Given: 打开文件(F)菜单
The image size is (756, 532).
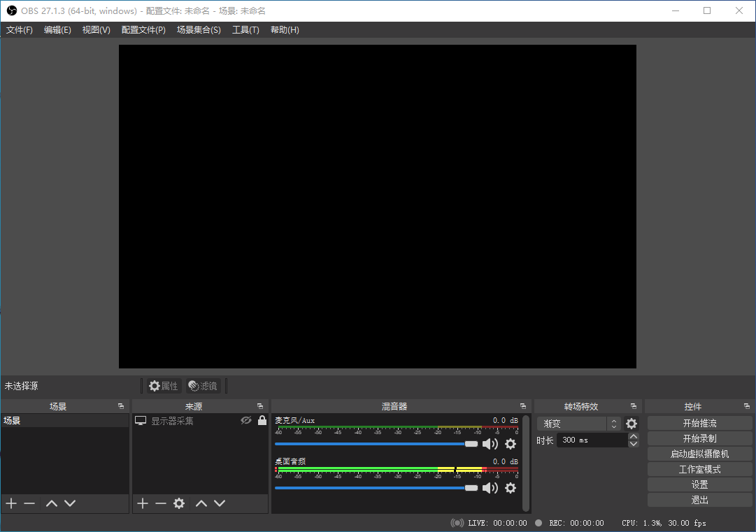Looking at the screenshot, I should pyautogui.click(x=19, y=29).
